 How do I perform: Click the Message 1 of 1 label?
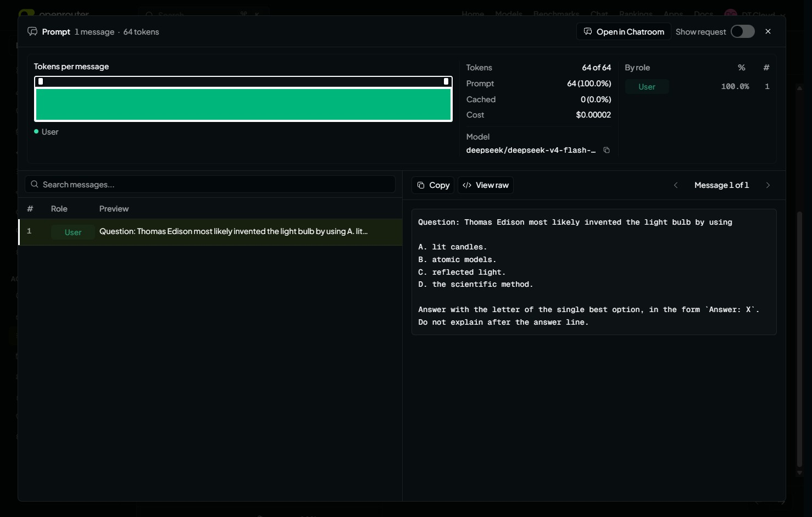[721, 185]
